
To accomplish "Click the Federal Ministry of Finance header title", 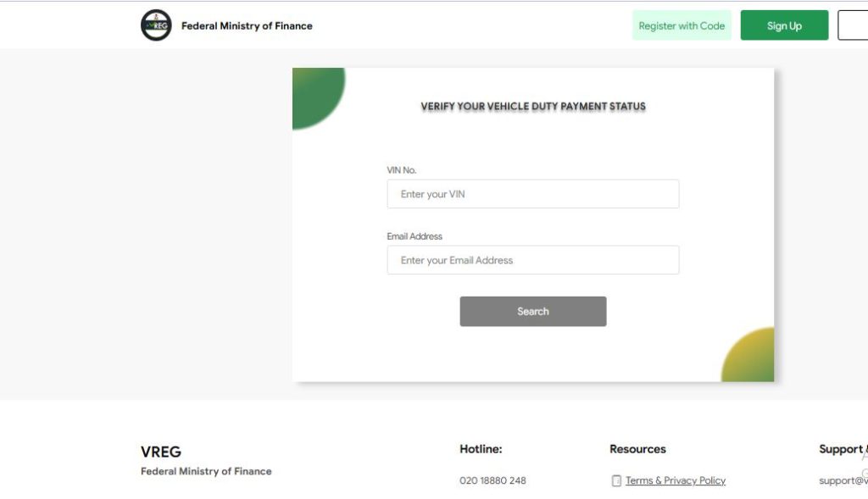I will [x=247, y=26].
